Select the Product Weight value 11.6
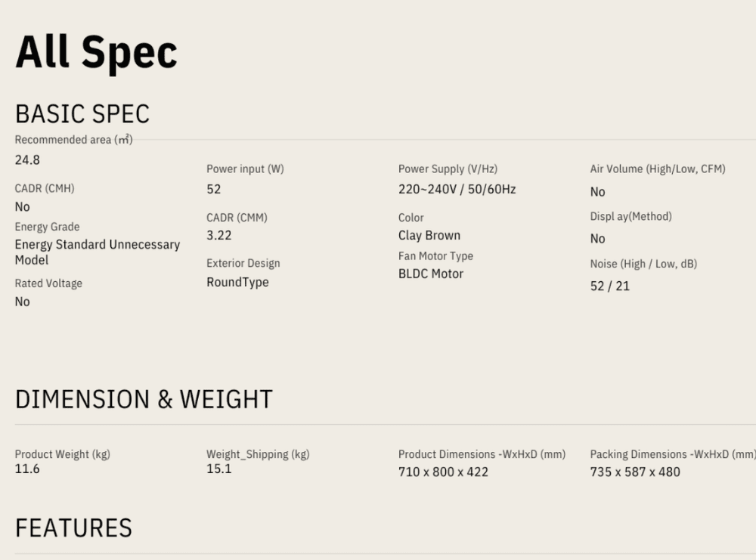 (27, 469)
